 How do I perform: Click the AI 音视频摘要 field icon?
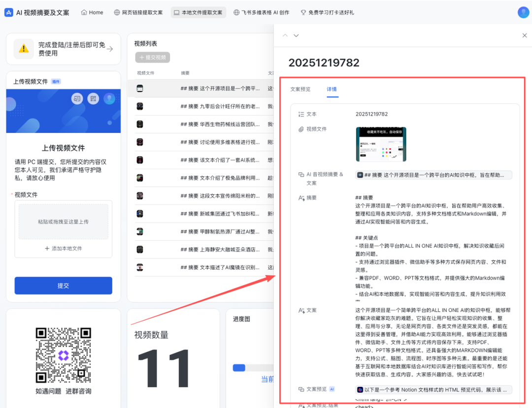click(x=301, y=175)
